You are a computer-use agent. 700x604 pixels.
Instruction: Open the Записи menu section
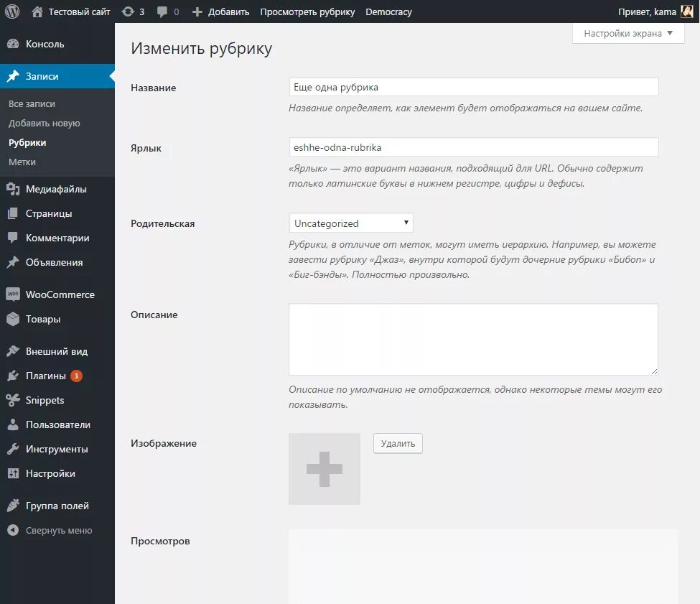click(x=57, y=76)
